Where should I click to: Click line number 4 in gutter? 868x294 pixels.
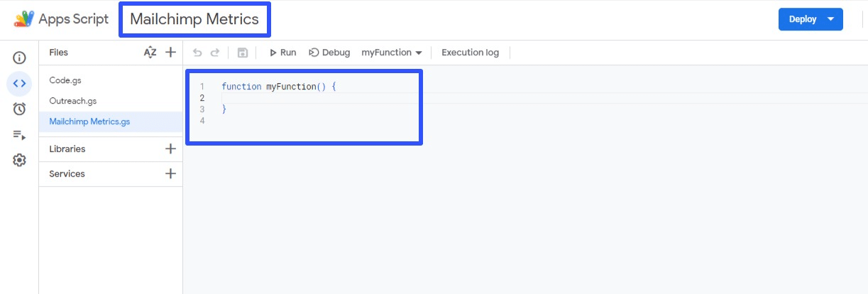[202, 121]
